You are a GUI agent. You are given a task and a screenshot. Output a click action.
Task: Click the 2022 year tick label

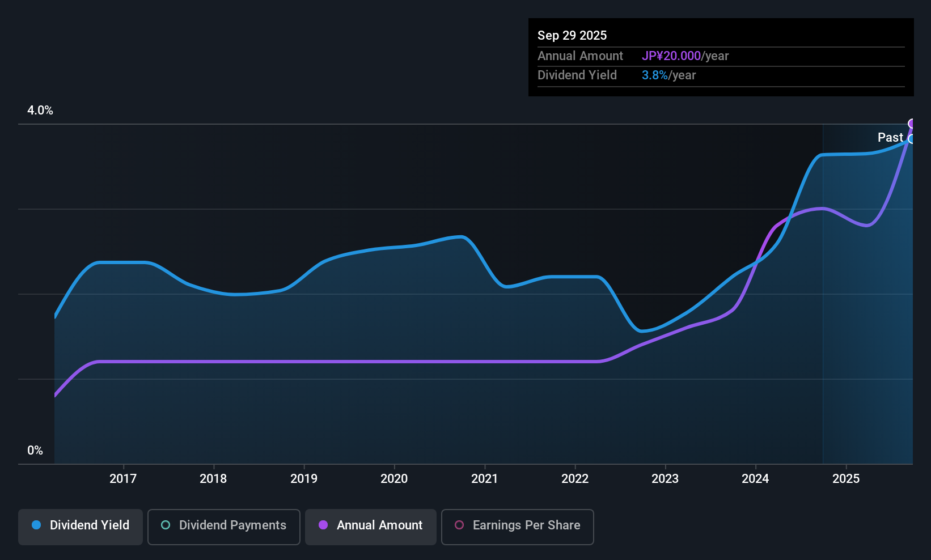click(575, 479)
